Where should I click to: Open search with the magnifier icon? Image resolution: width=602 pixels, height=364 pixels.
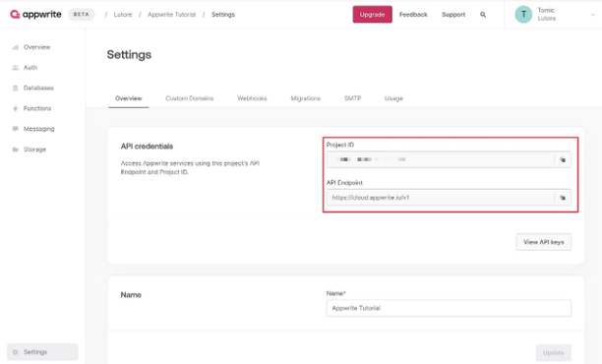(x=483, y=15)
